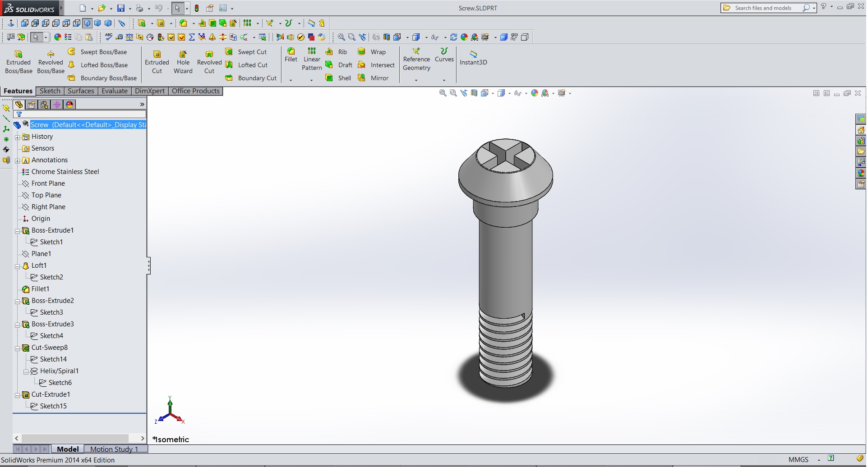
Task: Collapse the Boss-Extrude1 feature node
Action: click(x=17, y=231)
